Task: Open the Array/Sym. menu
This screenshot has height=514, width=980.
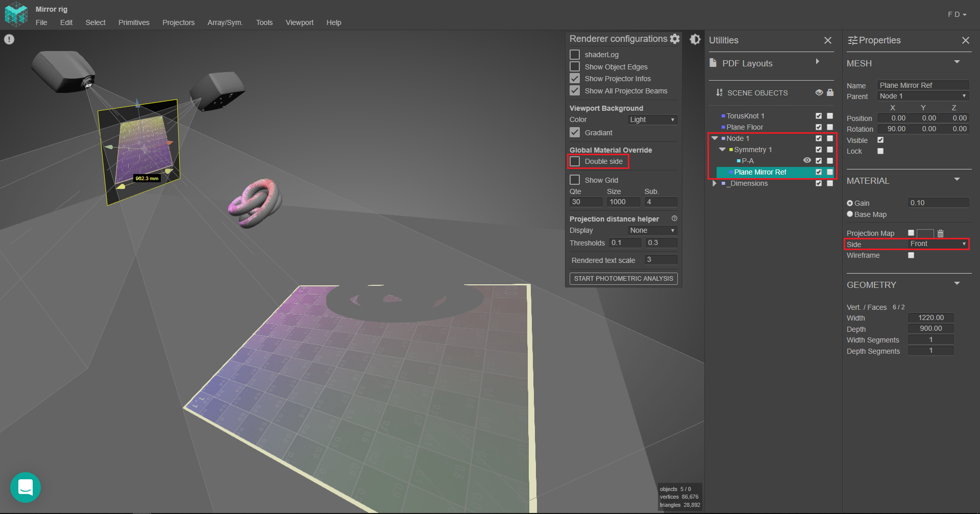Action: coord(225,22)
